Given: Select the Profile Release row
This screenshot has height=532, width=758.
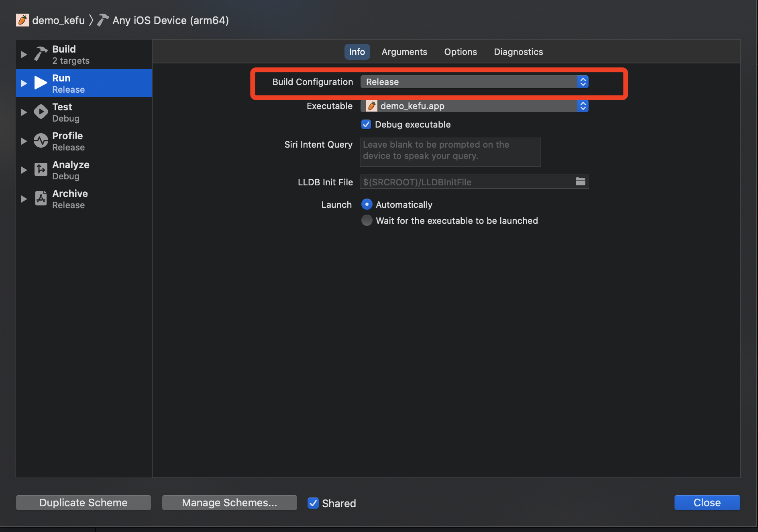Looking at the screenshot, I should click(x=84, y=141).
